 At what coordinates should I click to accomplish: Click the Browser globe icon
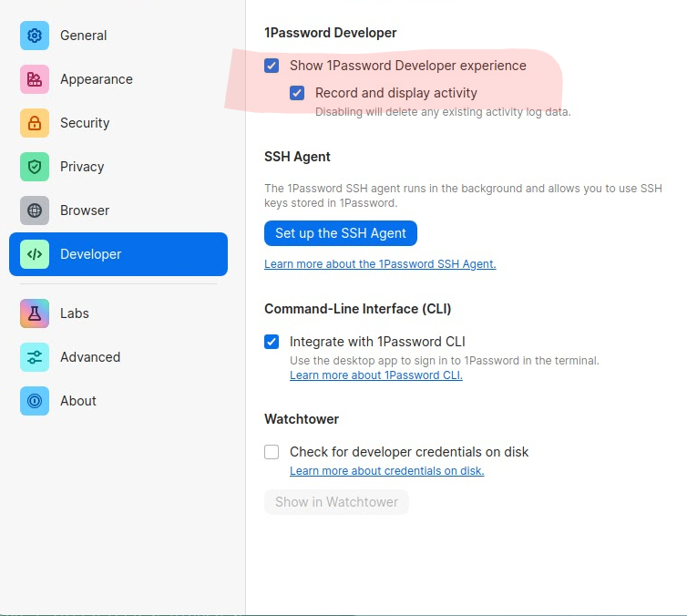pos(35,210)
